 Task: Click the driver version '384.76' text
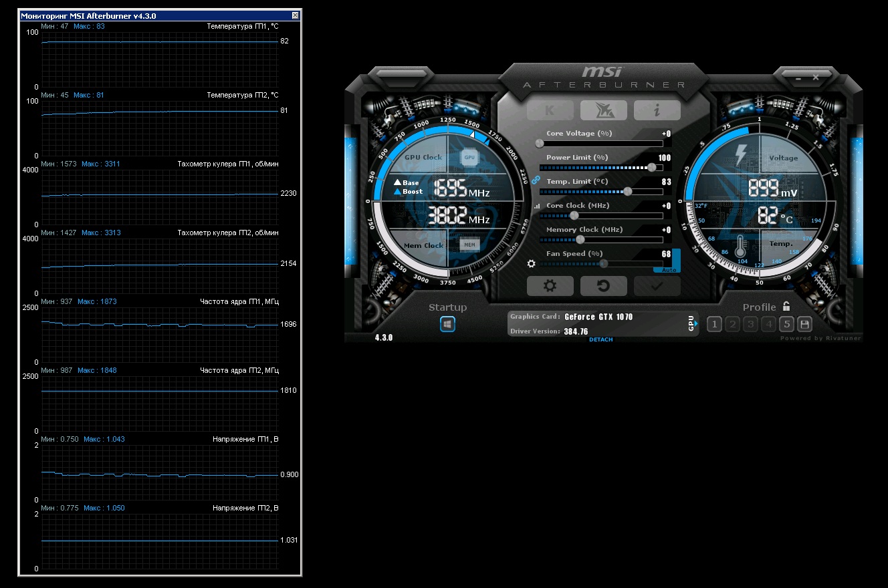coord(576,331)
